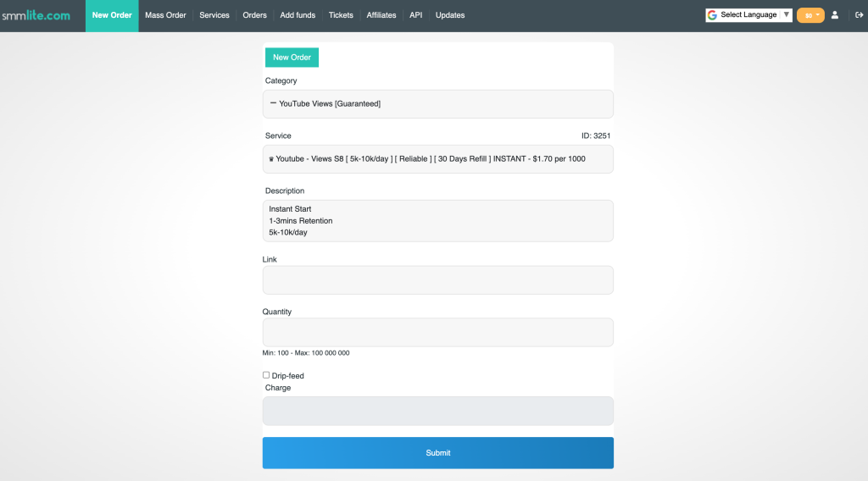
Task: Open the Orders page
Action: coord(254,15)
